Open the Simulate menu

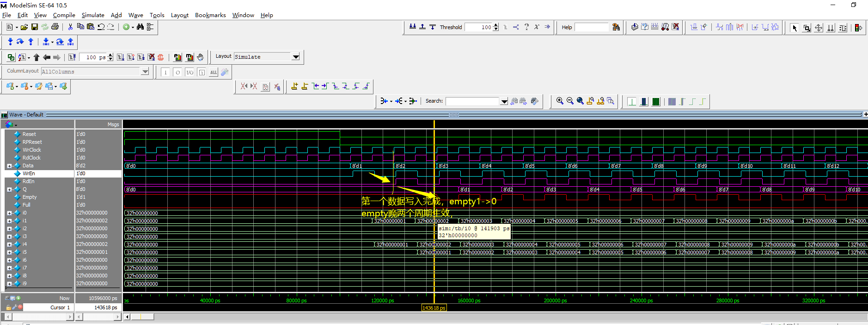point(92,15)
